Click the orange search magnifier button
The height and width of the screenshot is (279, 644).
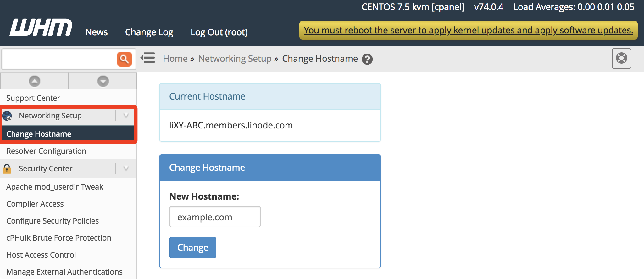coord(124,59)
